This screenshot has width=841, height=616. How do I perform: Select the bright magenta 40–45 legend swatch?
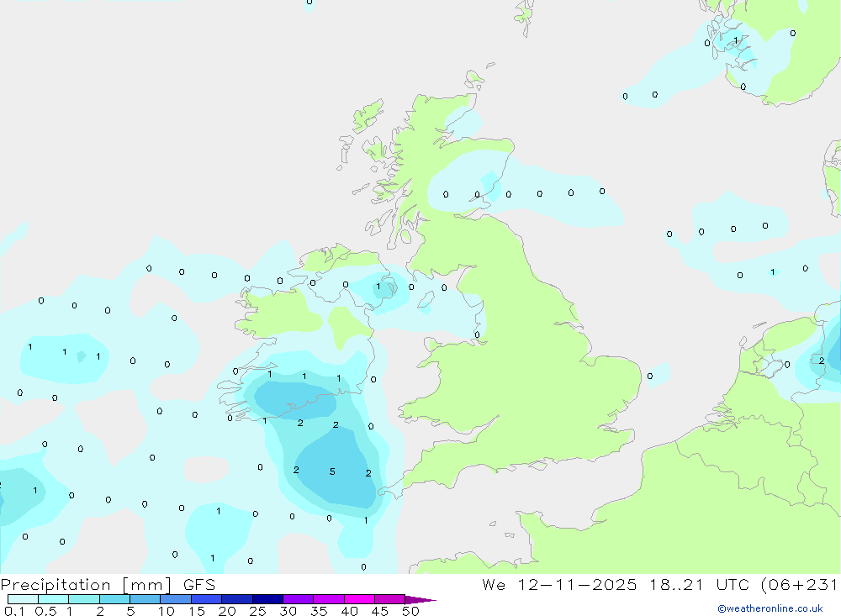tap(359, 599)
